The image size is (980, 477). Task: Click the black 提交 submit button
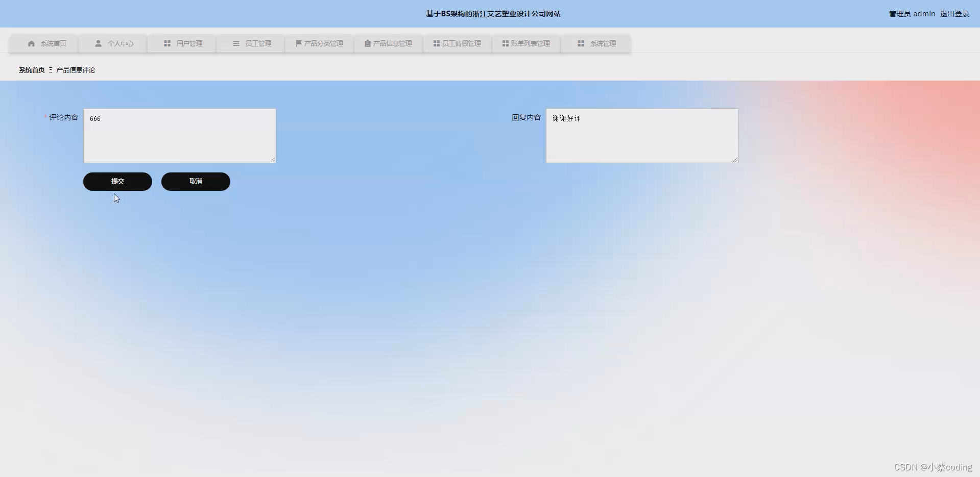(117, 182)
